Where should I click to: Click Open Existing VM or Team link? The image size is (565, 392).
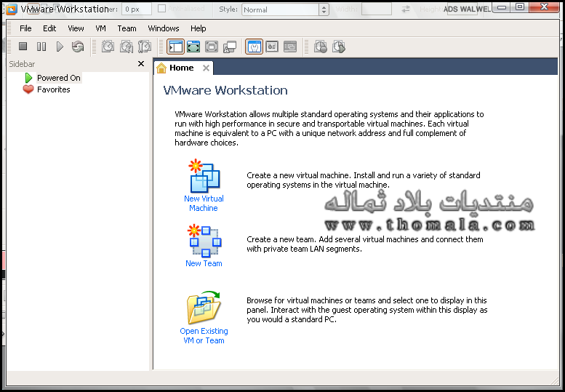204,335
